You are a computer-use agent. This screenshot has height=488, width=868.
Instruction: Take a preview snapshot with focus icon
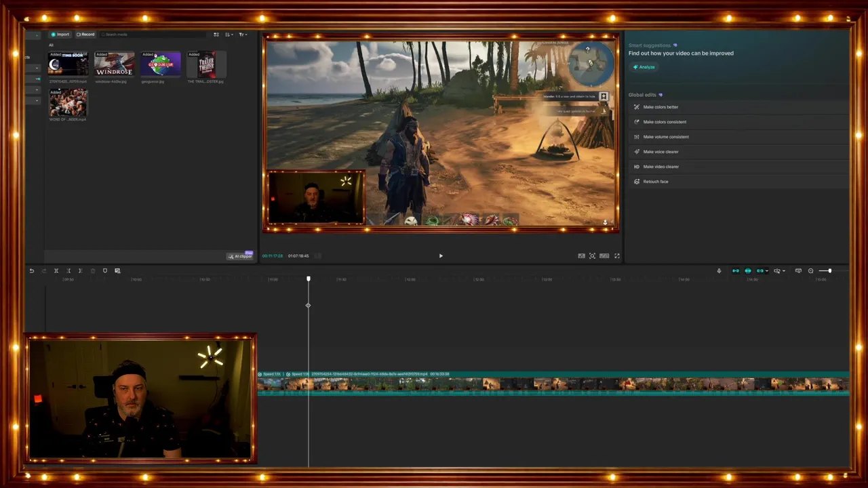592,256
